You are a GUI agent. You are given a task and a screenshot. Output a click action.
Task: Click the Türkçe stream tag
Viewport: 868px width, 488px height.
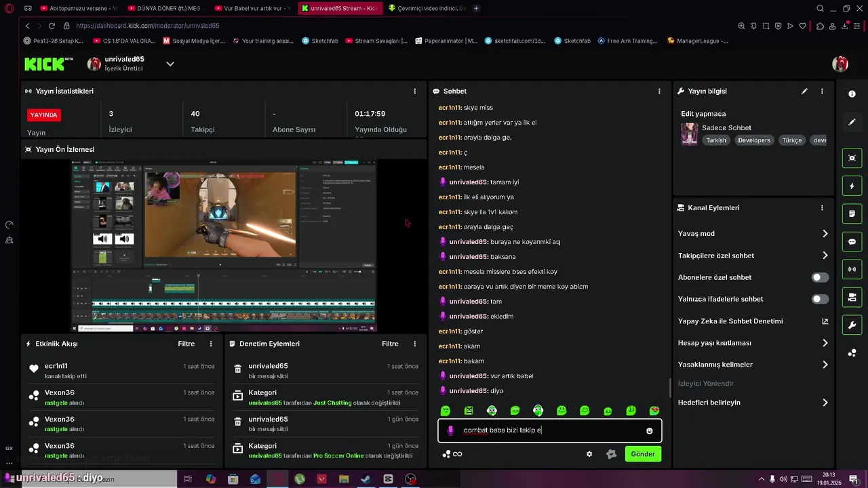[x=792, y=140]
